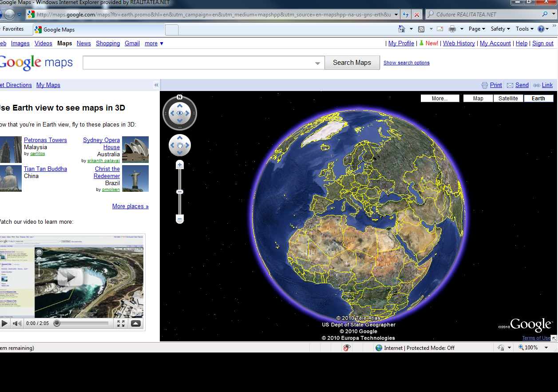Click the green labs flask New! icon
The height and width of the screenshot is (392, 558).
tap(421, 43)
